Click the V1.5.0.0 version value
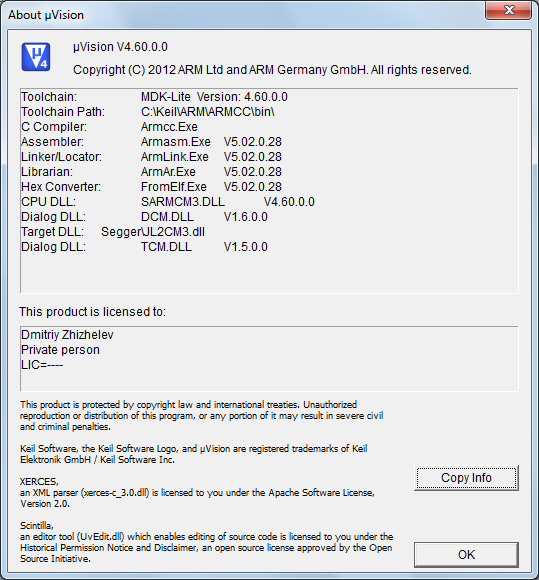The height and width of the screenshot is (580, 539). tap(246, 247)
